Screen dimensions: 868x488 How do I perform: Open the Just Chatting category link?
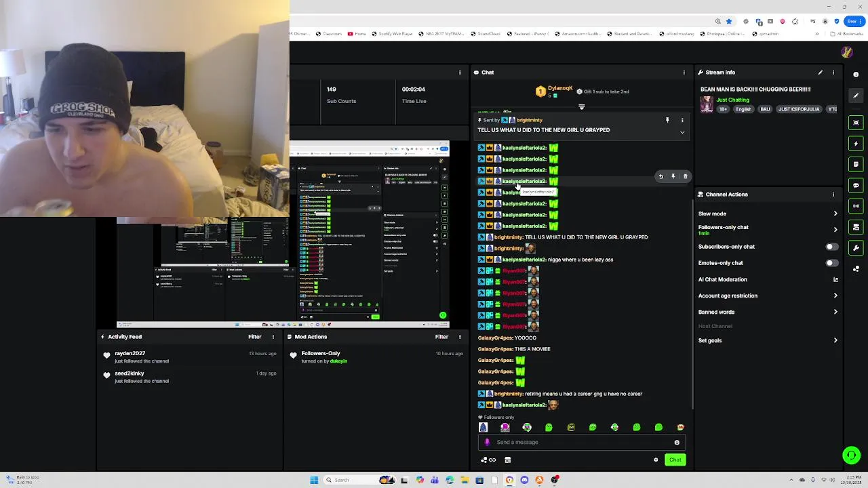click(x=732, y=100)
